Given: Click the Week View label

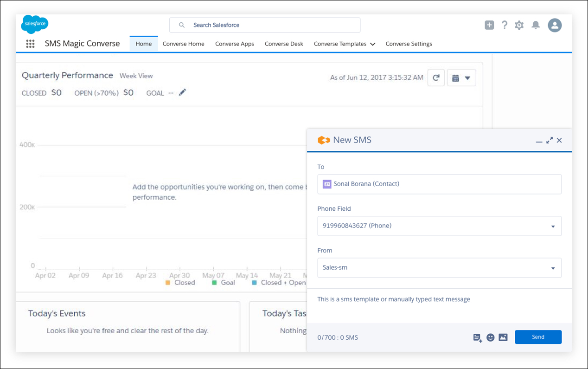Looking at the screenshot, I should [x=136, y=76].
